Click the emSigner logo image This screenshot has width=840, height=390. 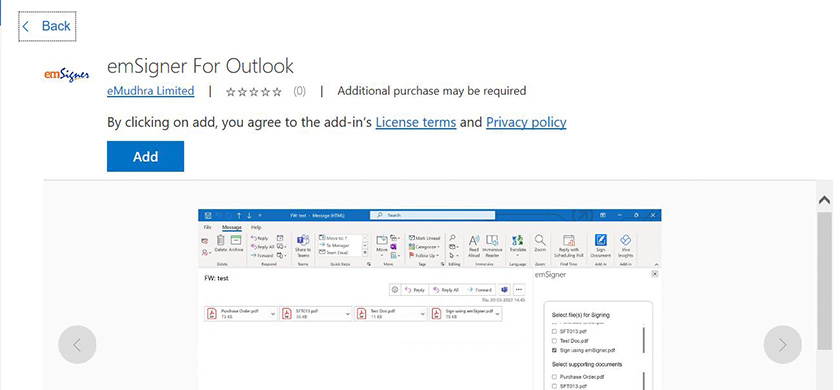point(66,74)
